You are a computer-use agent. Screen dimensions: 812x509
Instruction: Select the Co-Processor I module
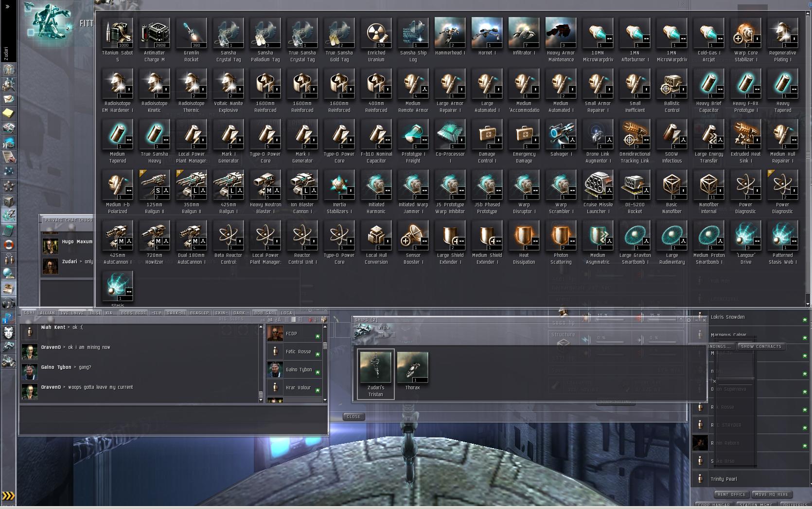click(x=450, y=142)
